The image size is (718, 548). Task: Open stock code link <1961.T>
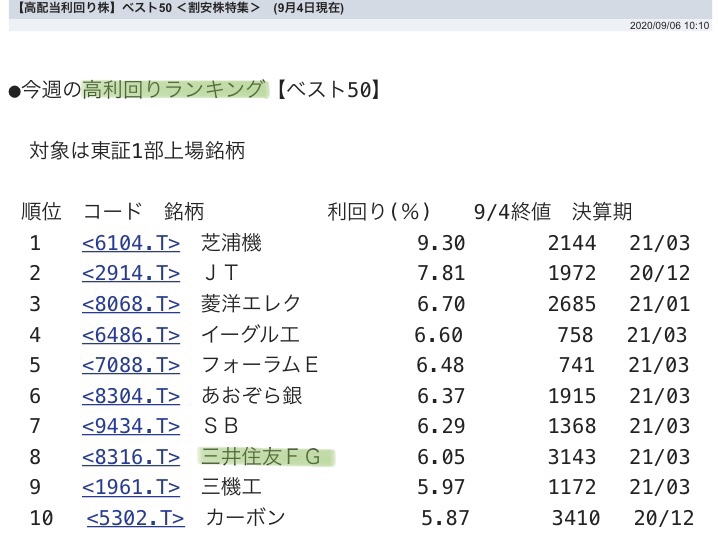(131, 487)
